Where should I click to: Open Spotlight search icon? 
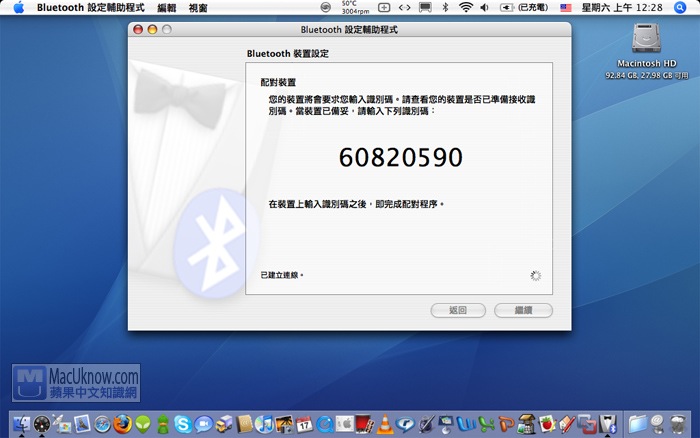[x=680, y=8]
